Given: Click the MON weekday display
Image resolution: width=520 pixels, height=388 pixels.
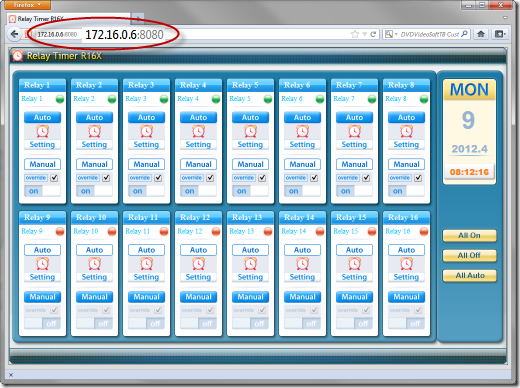Looking at the screenshot, I should coord(469,90).
